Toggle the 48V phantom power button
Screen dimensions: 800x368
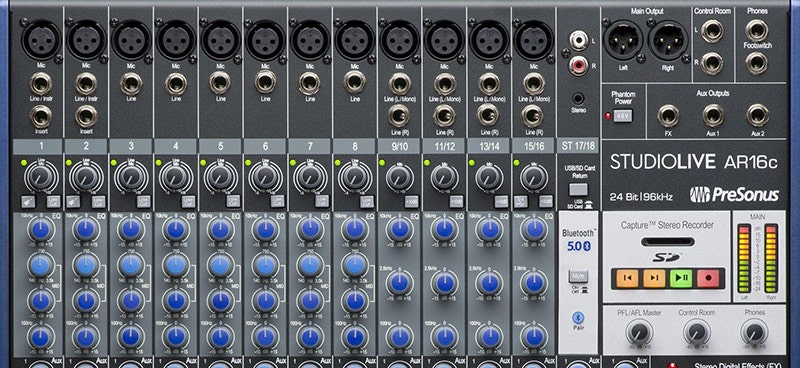[622, 115]
